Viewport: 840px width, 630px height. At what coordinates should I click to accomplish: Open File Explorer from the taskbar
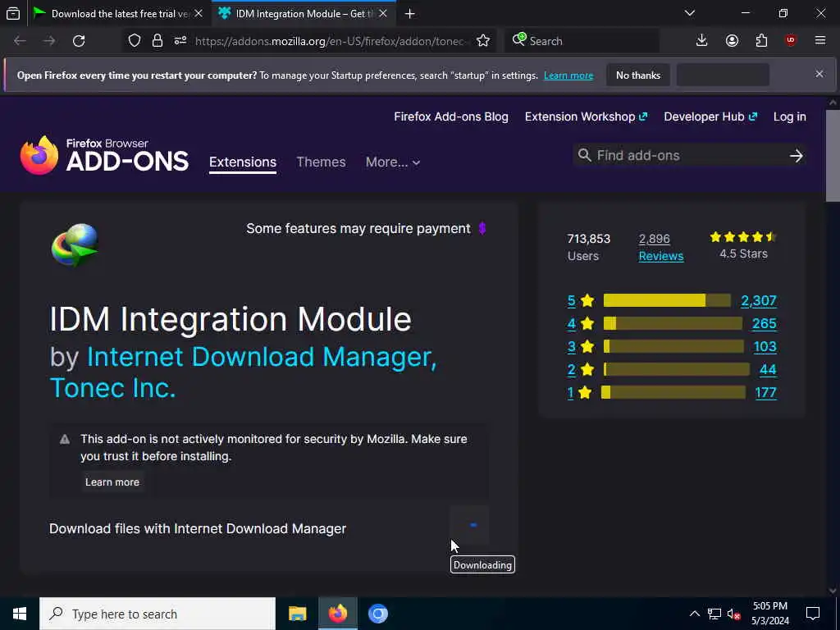[x=297, y=614]
